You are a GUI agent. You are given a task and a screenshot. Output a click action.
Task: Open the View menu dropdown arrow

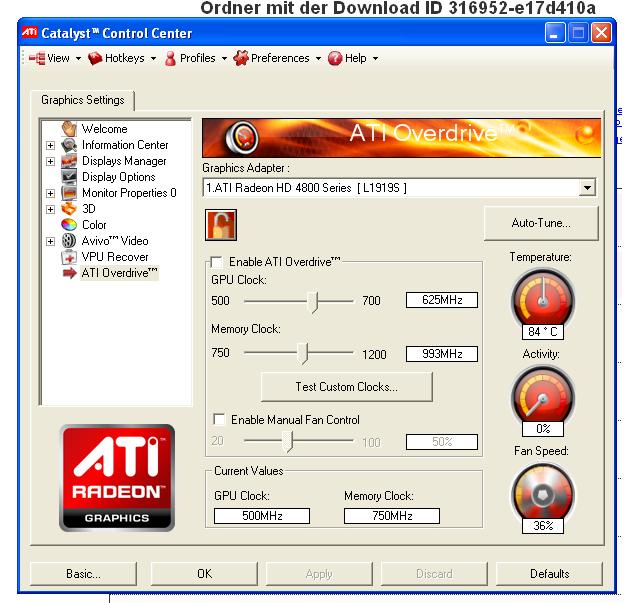coord(78,59)
